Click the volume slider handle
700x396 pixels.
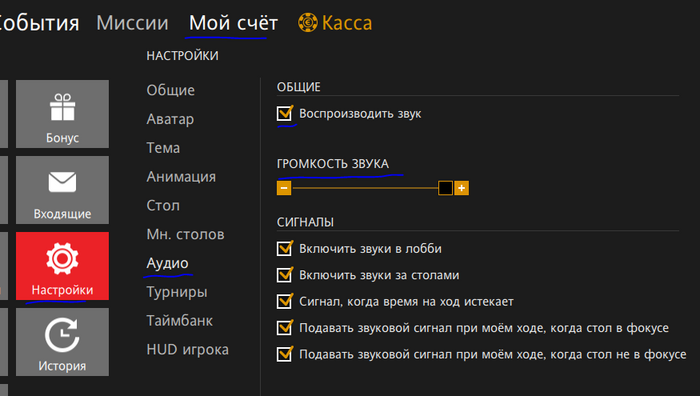pos(445,188)
